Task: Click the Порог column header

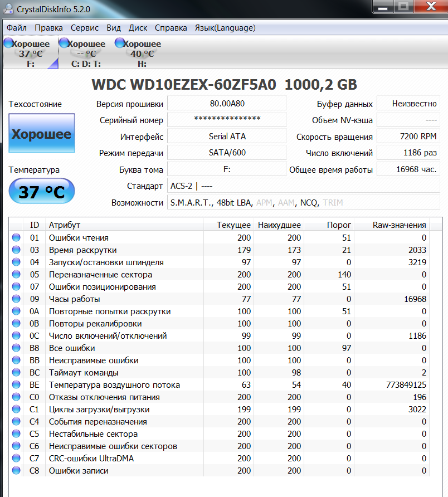Action: coord(329,225)
